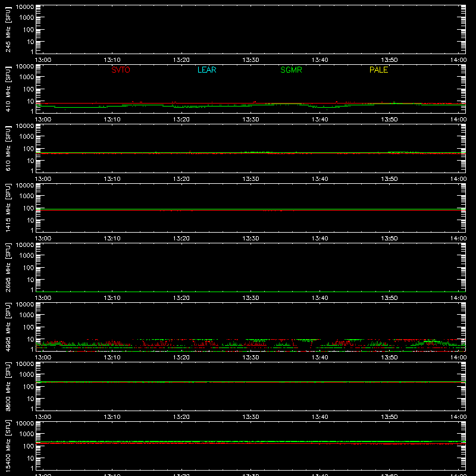Click the yellow PALE legend label
The height and width of the screenshot is (476, 476).
click(378, 70)
